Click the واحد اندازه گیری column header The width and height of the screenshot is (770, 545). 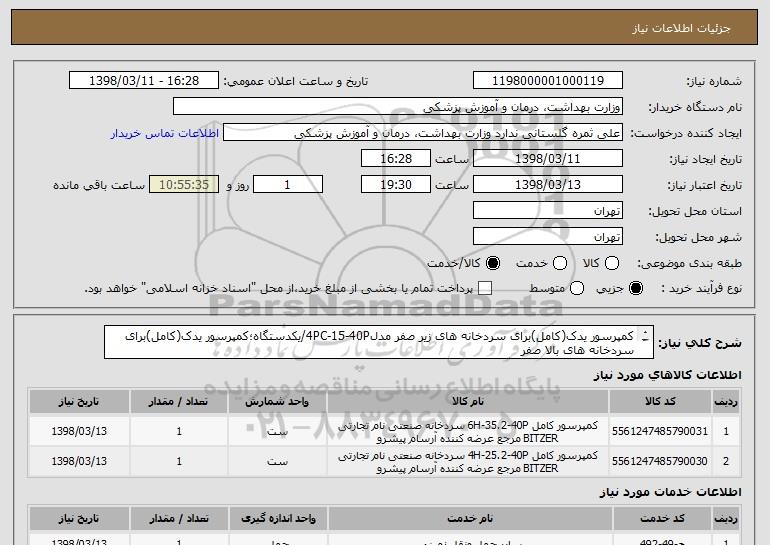(278, 518)
